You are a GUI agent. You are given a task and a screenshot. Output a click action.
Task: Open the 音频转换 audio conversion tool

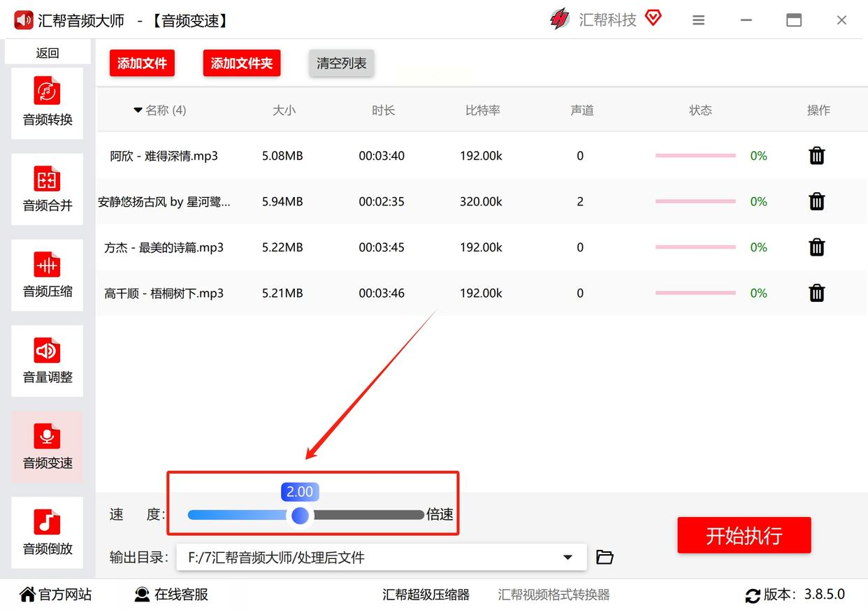(48, 103)
